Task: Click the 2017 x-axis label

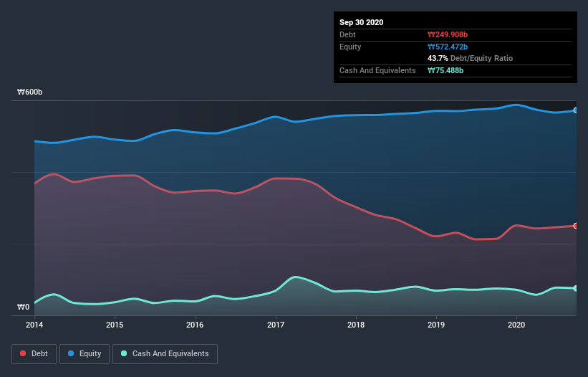Action: pyautogui.click(x=276, y=325)
